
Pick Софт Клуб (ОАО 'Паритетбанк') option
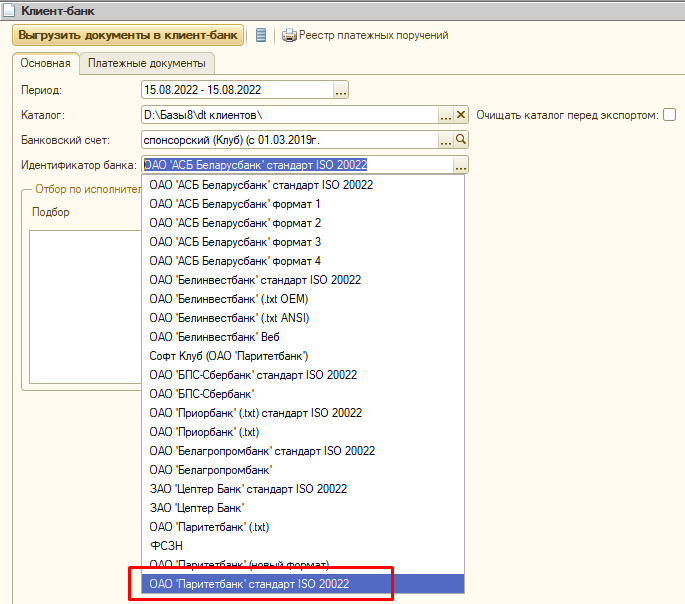228,356
